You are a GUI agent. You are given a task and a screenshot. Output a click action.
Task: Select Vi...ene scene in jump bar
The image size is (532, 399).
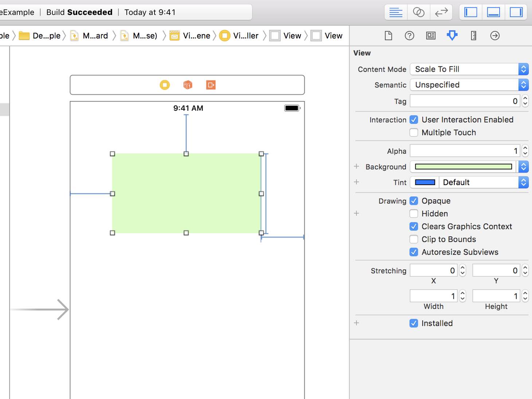point(190,36)
